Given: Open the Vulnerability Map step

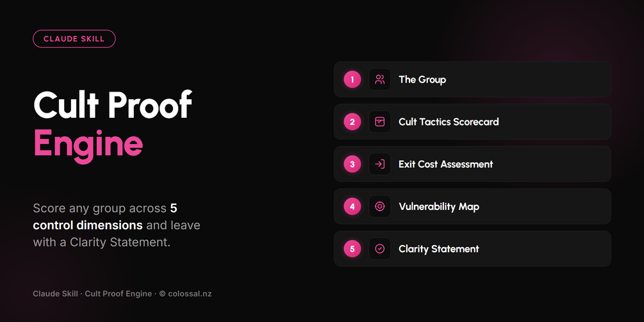Looking at the screenshot, I should (x=472, y=206).
